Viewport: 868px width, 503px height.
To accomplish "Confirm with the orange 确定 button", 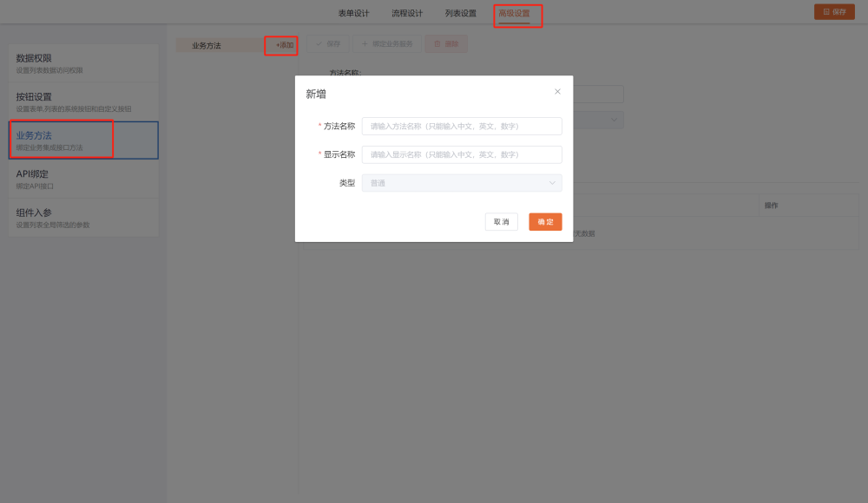I will [x=545, y=222].
